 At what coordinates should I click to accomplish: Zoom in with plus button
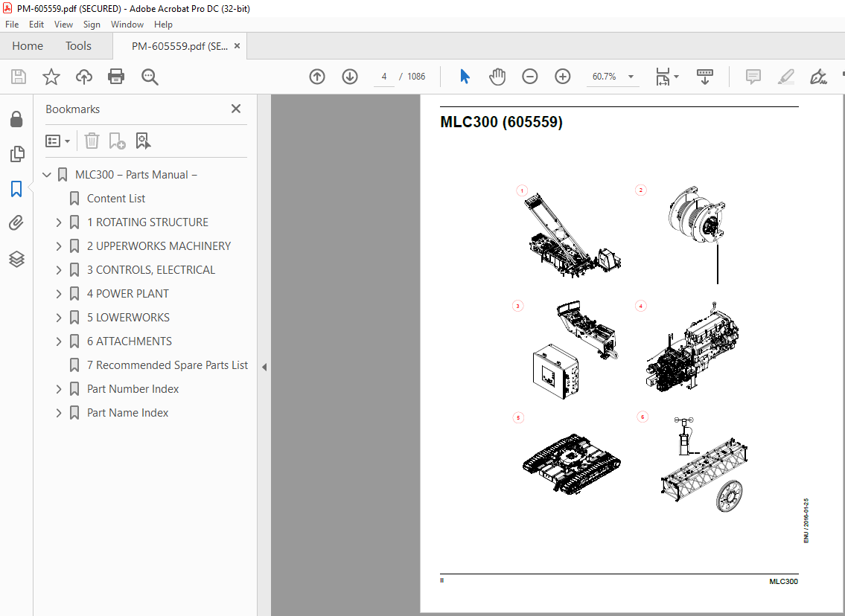[562, 77]
